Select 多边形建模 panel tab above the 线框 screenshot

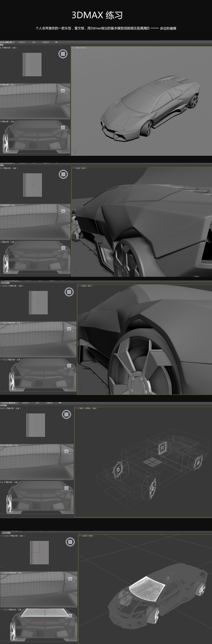[6, 533]
